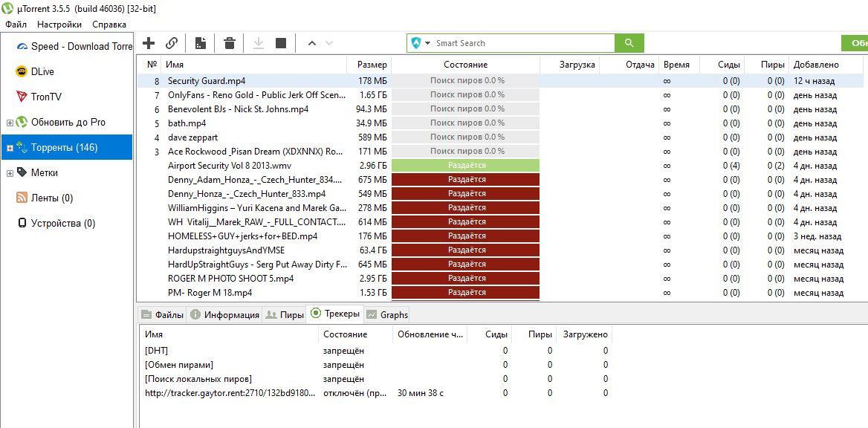Click the Add Torrent plus icon
868x428 pixels.
pyautogui.click(x=149, y=42)
